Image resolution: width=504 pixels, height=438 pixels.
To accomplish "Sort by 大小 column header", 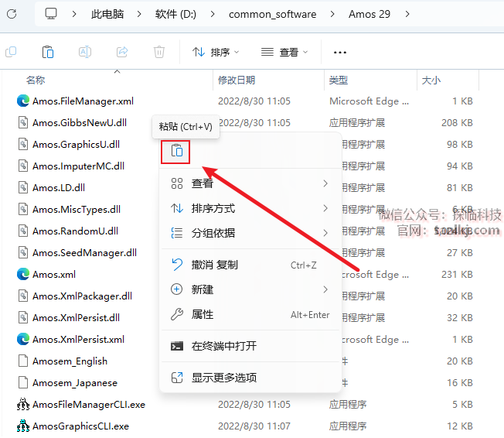I will coord(431,80).
